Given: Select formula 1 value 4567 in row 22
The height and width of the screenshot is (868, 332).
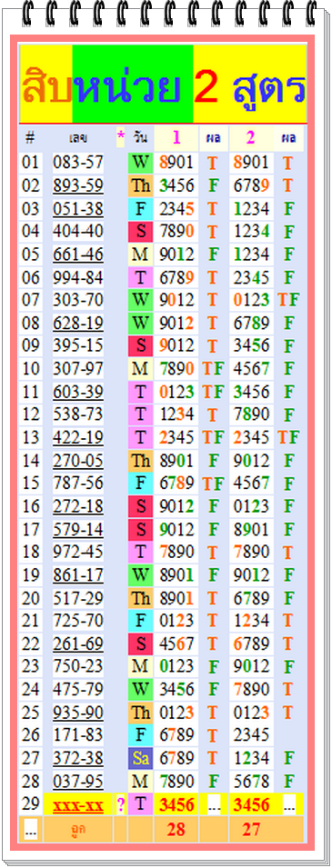Looking at the screenshot, I should 176,644.
